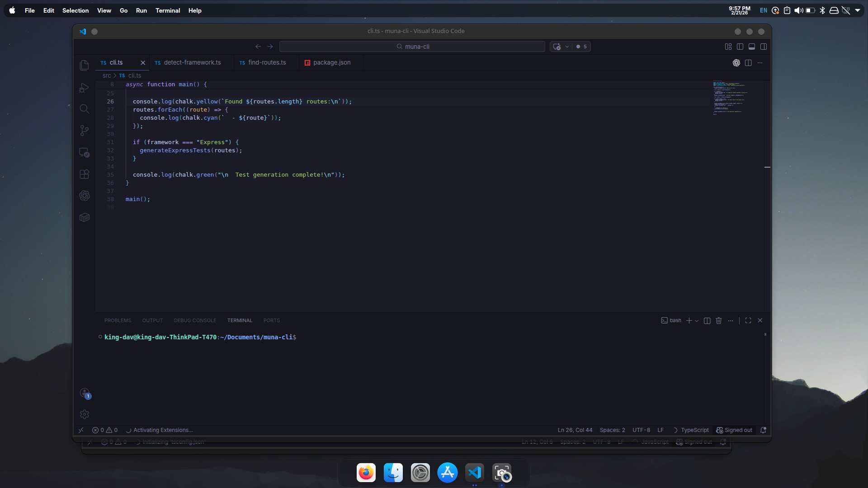Click the ChatGPT icon in editor actions
The height and width of the screenshot is (488, 868).
tap(736, 63)
